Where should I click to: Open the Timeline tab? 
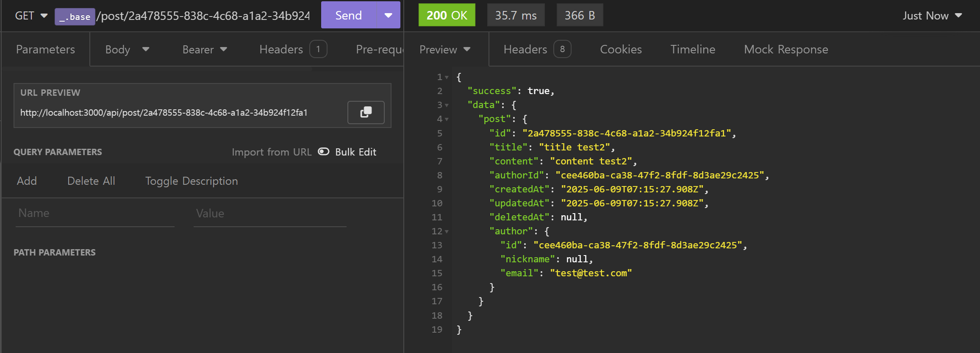click(693, 49)
